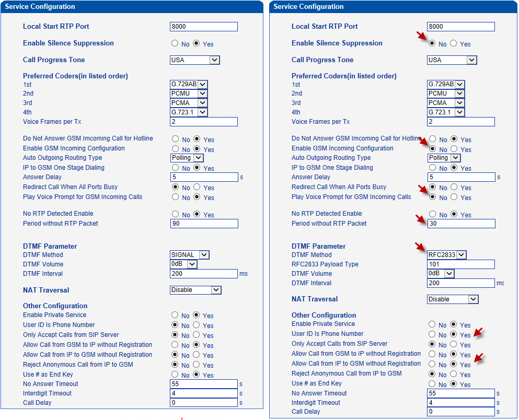Expand NAT Traversal dropdown in the left panel
Viewport: 519px width, 420px height.
click(x=195, y=290)
